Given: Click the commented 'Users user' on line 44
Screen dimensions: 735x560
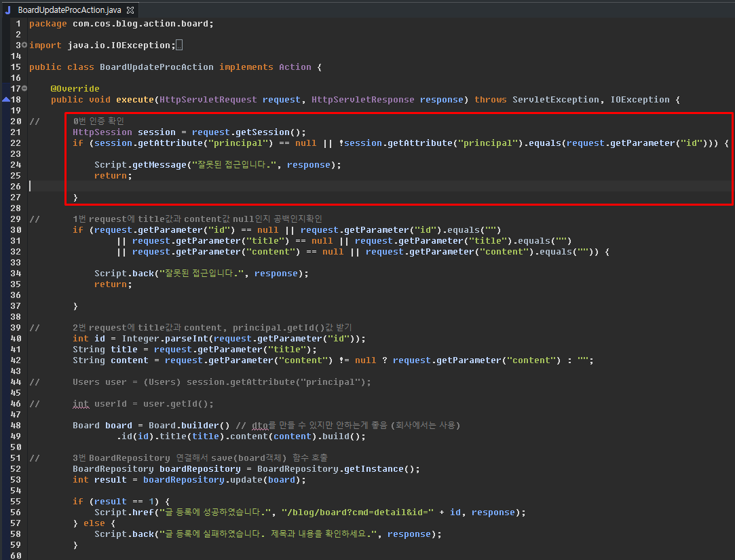Looking at the screenshot, I should [99, 381].
